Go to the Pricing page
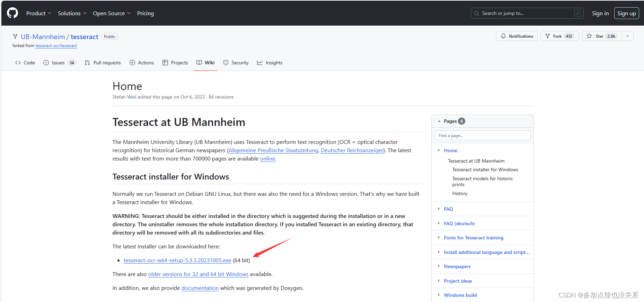The height and width of the screenshot is (302, 644). 145,13
